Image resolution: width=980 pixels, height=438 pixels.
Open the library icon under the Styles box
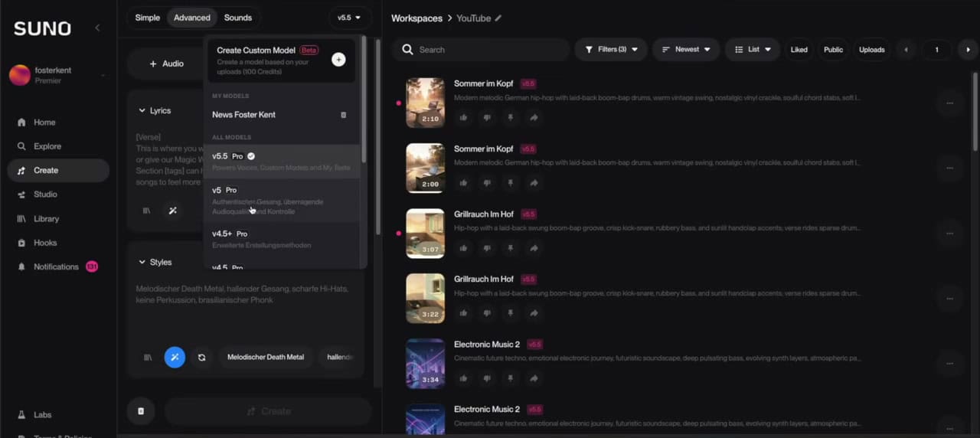pyautogui.click(x=148, y=357)
